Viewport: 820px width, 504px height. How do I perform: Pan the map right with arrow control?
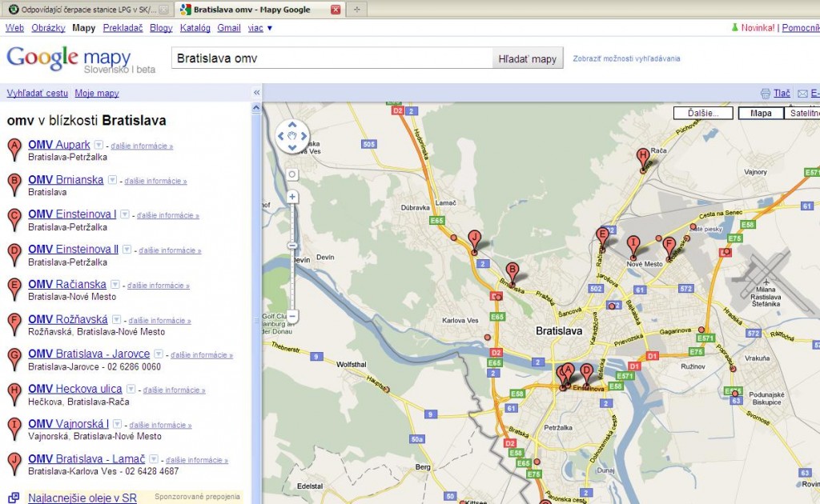(x=303, y=136)
